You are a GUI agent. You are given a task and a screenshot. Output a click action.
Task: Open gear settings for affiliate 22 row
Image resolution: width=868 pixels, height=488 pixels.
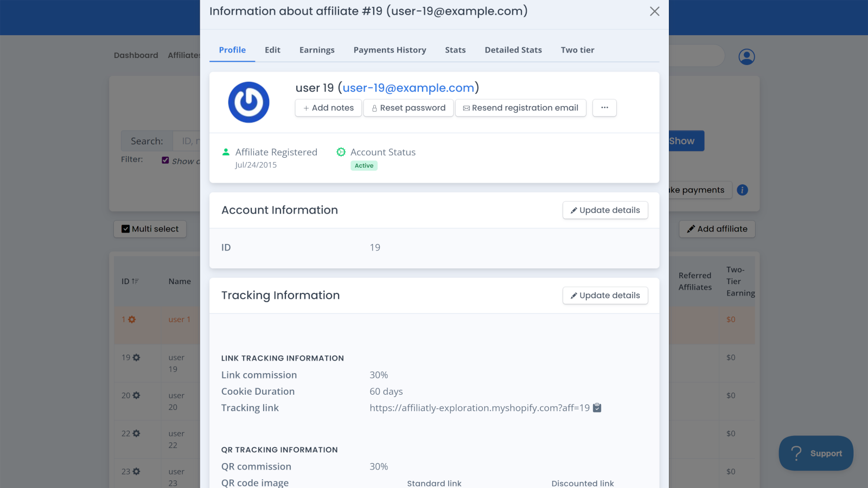click(x=136, y=433)
